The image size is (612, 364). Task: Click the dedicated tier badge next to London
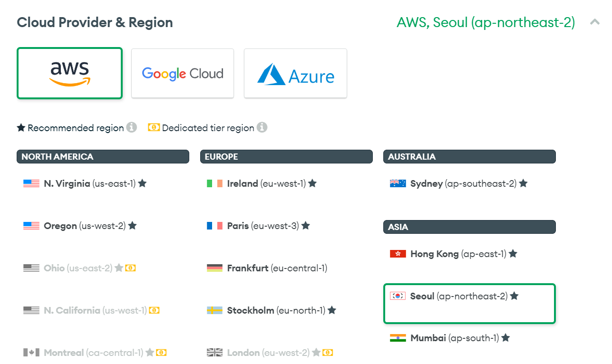[328, 353]
